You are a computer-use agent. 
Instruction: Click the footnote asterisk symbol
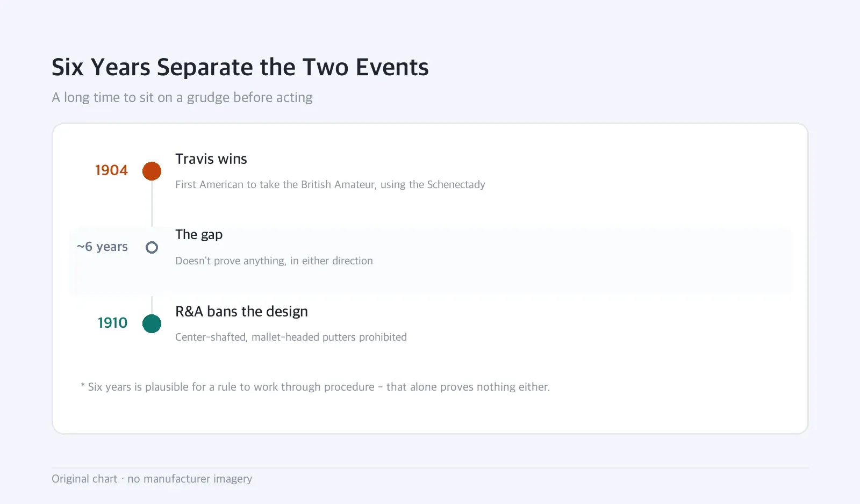tap(83, 386)
